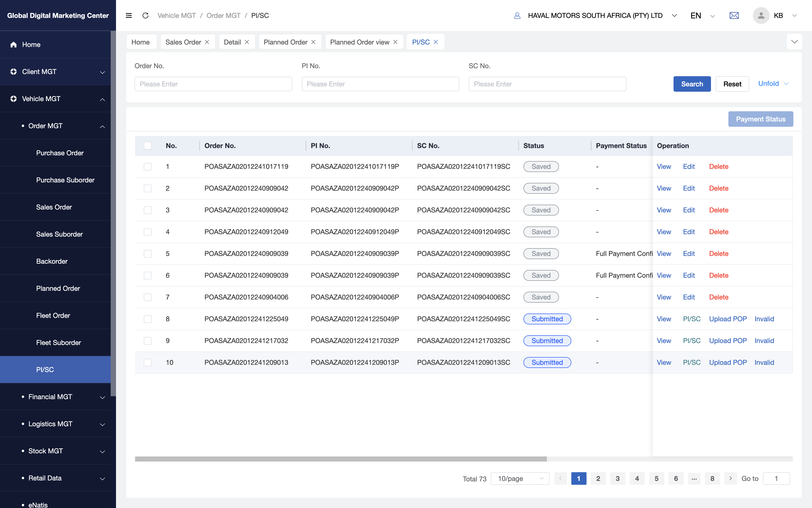Click the KB avatar icon
The width and height of the screenshot is (812, 508).
pyautogui.click(x=761, y=15)
